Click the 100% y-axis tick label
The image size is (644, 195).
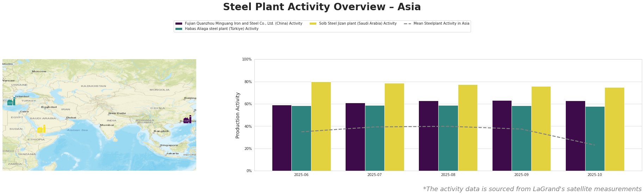(247, 59)
